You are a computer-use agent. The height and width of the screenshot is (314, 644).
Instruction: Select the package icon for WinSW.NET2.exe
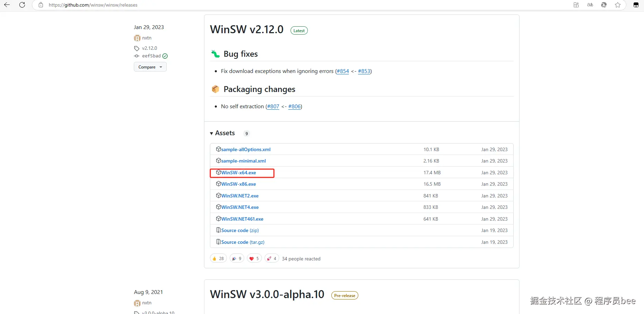(218, 195)
